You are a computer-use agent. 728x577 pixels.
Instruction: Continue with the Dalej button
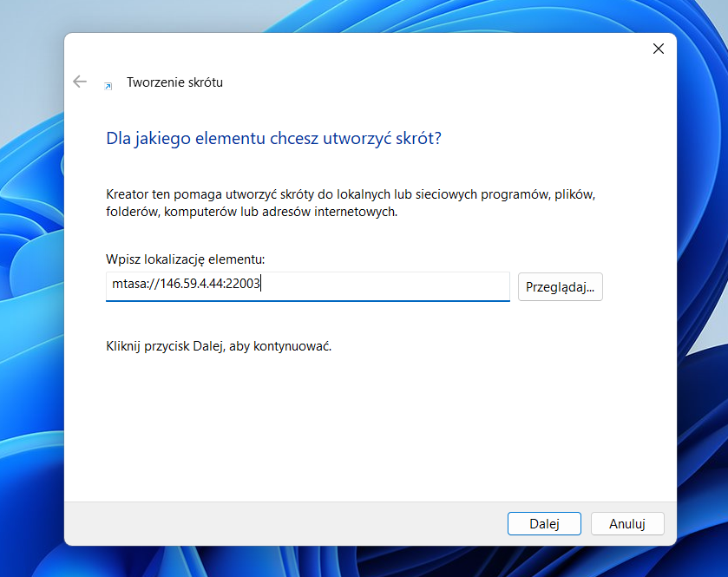(x=544, y=523)
